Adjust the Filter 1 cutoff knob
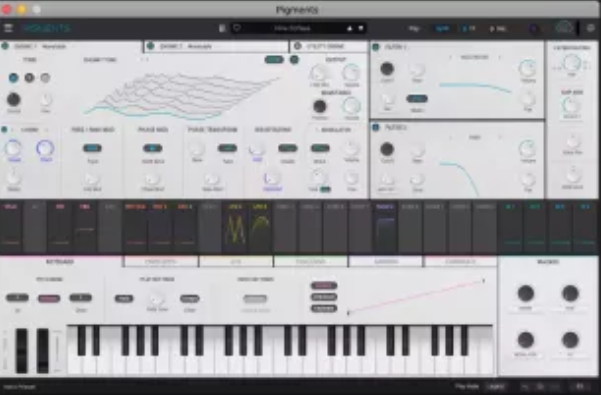The height and width of the screenshot is (395, 601). 387,69
